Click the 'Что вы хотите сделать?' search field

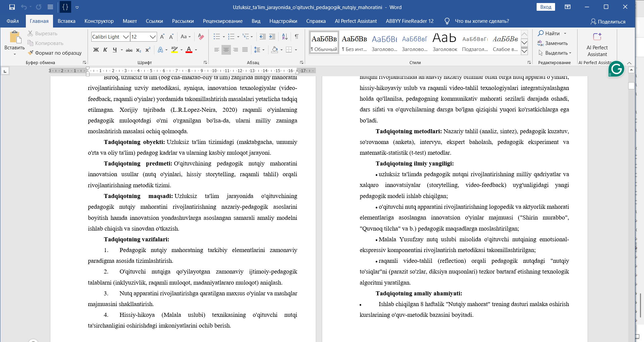(482, 21)
